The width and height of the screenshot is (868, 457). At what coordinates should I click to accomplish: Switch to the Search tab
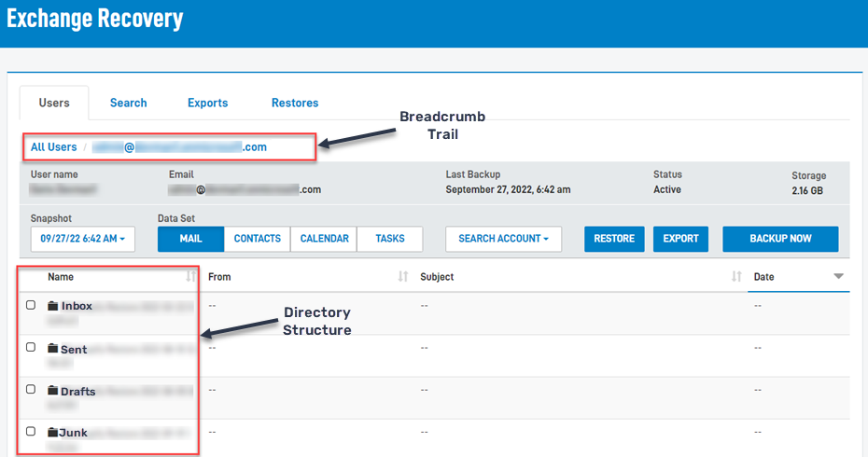129,103
